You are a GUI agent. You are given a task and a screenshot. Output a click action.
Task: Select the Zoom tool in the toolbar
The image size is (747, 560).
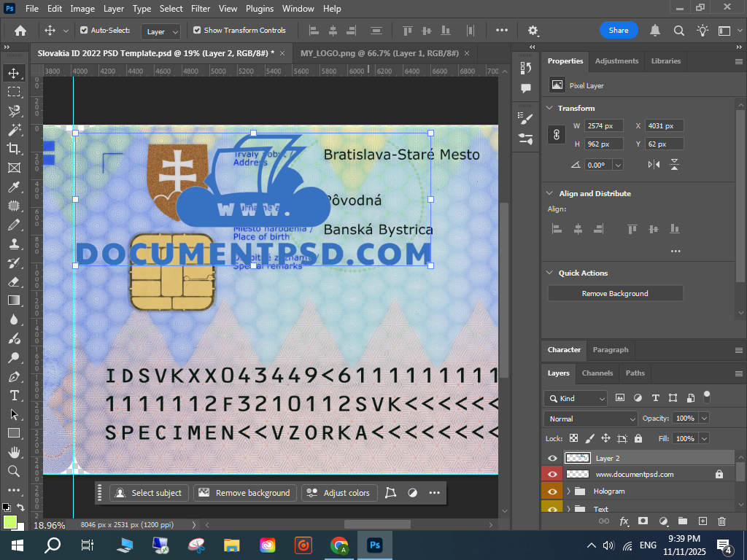click(14, 471)
